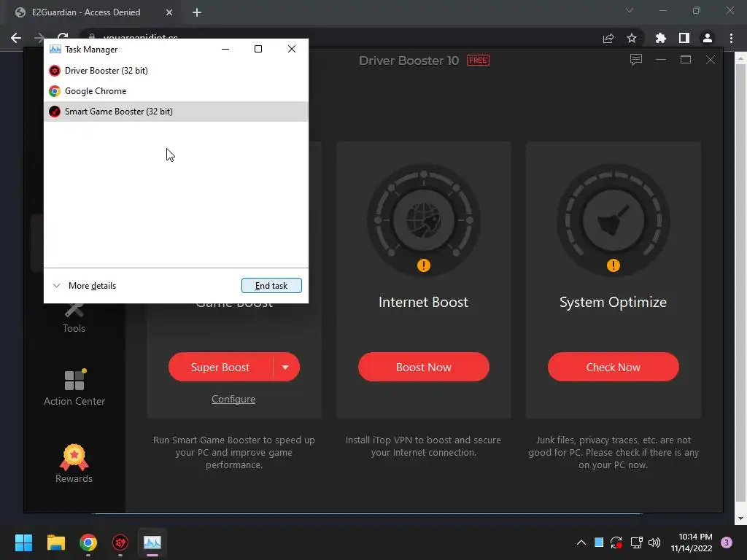The image size is (747, 560).
Task: Open File Explorer from the taskbar
Action: [55, 542]
